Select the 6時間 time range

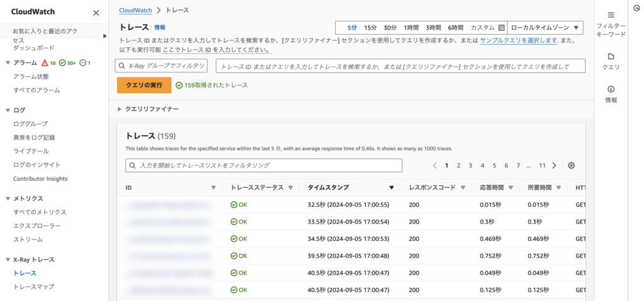pos(455,28)
